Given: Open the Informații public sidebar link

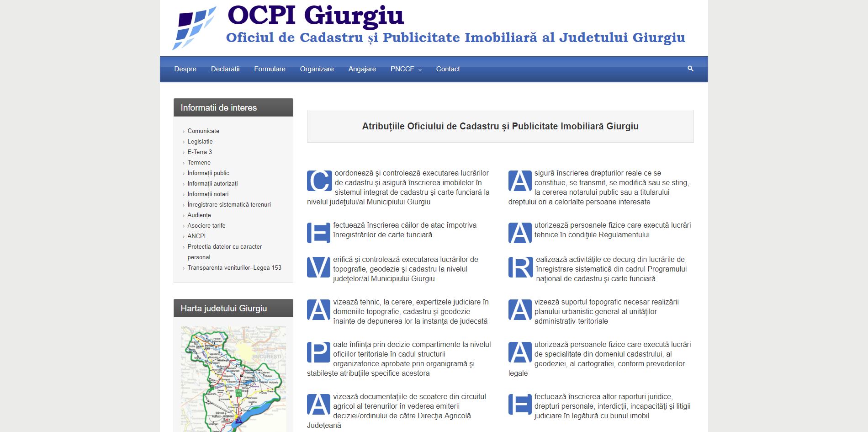Looking at the screenshot, I should [x=208, y=173].
